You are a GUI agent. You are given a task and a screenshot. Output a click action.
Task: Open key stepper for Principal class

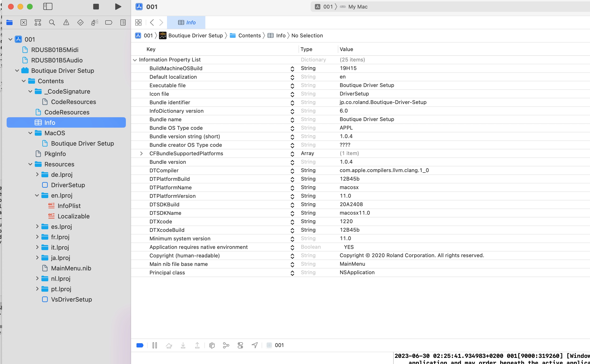coord(292,273)
